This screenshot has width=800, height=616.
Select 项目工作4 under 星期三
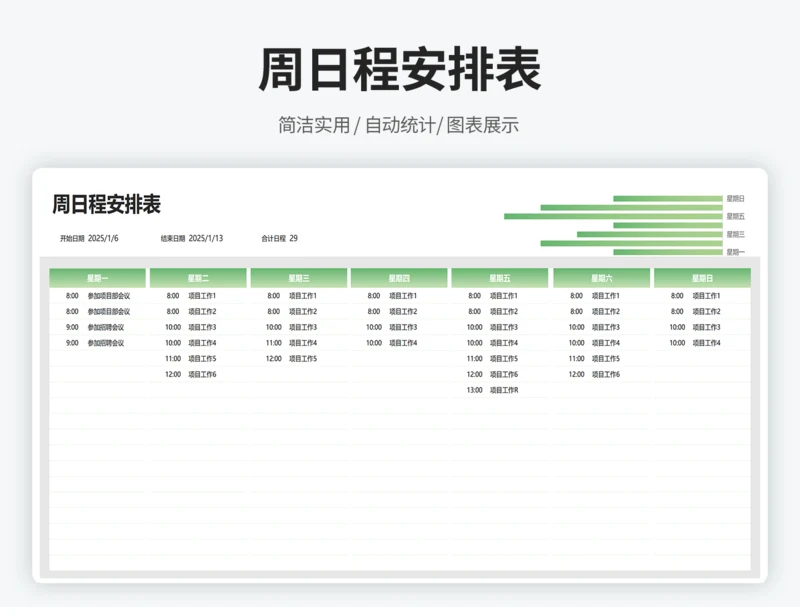[303, 343]
